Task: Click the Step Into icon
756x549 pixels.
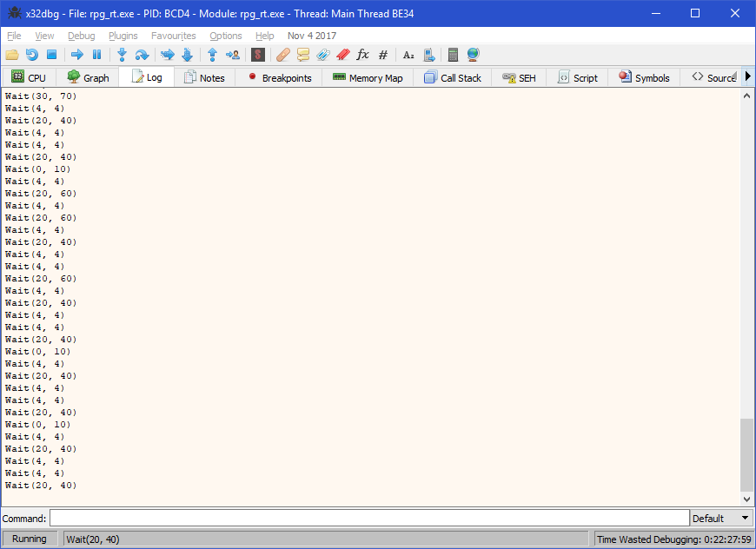Action: (122, 55)
